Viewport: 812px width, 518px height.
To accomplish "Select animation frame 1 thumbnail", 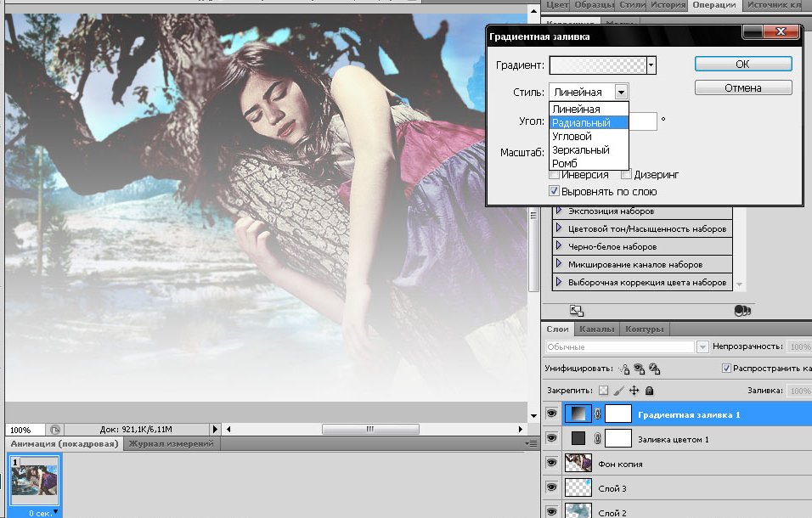I will pyautogui.click(x=34, y=480).
